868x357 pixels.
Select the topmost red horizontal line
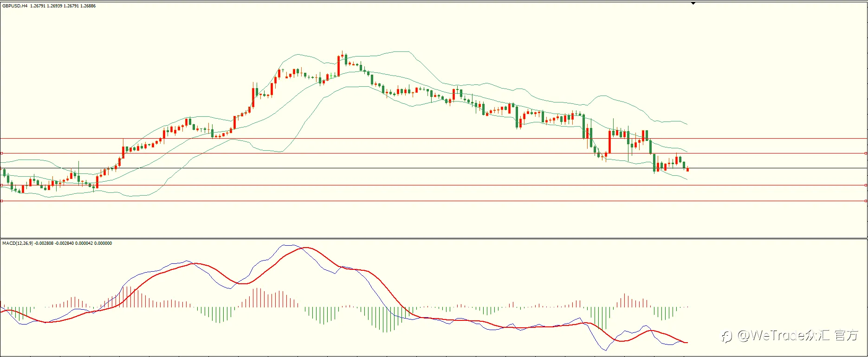point(434,138)
